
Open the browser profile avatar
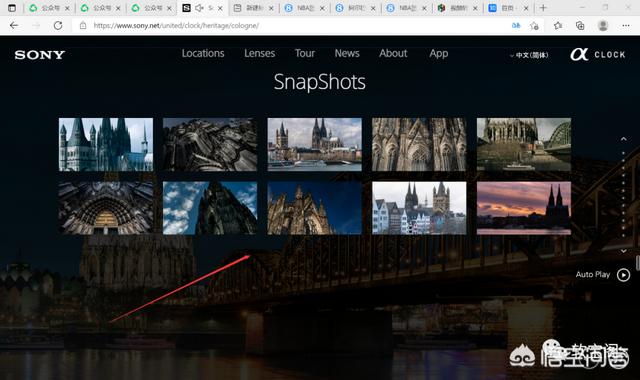tap(603, 25)
